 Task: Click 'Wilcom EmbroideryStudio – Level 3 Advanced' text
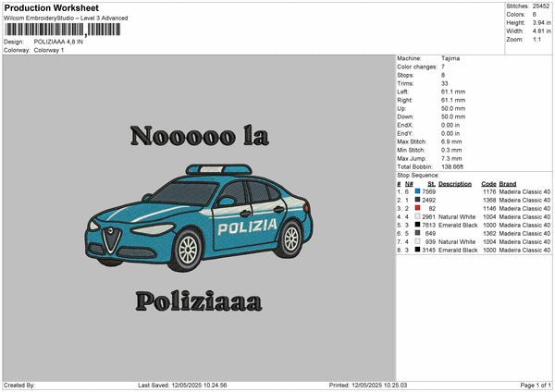tap(66, 18)
